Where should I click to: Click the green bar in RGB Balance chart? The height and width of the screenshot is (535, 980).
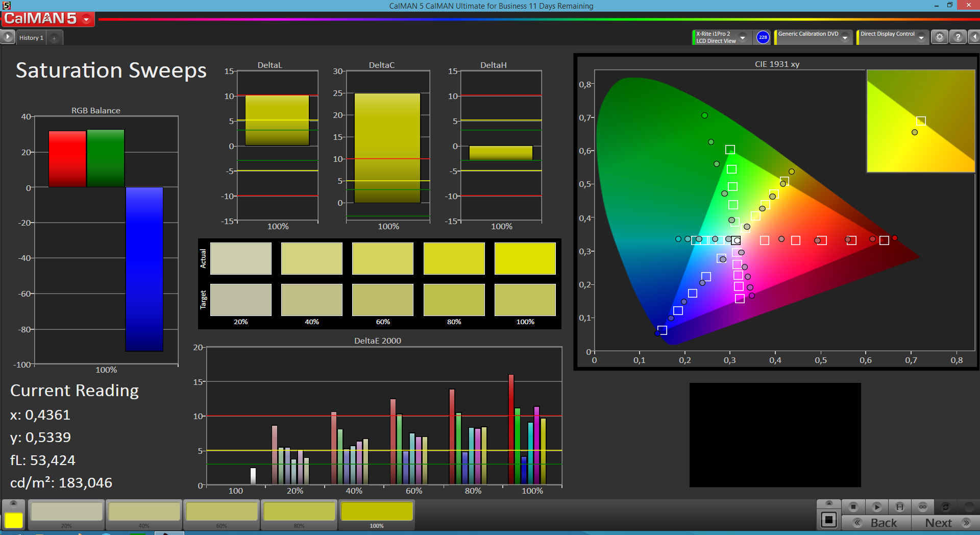[106, 158]
